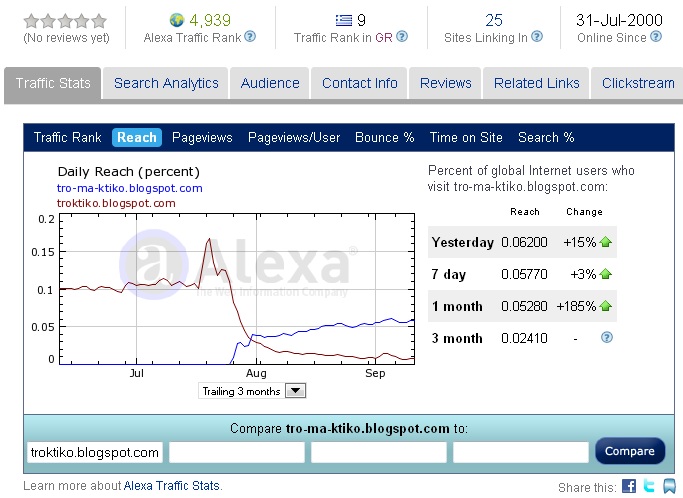Click the green up arrow for 7 day
The image size is (683, 498).
605,274
